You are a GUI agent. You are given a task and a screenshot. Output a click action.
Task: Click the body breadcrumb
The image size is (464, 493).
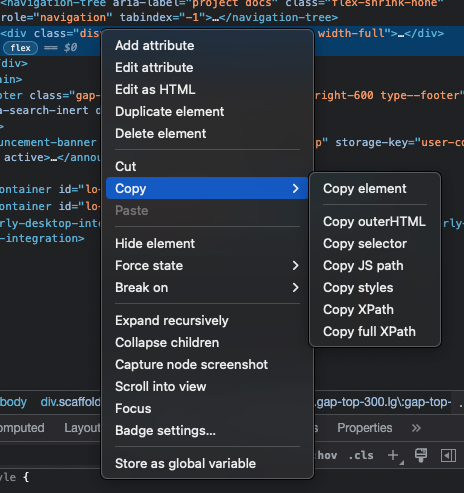pyautogui.click(x=13, y=402)
